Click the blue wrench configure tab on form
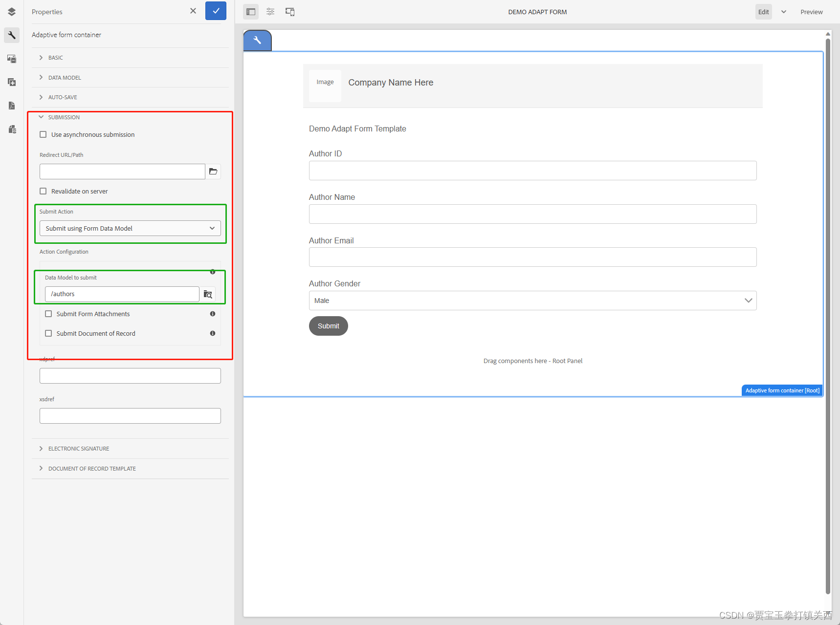Image resolution: width=840 pixels, height=625 pixels. (257, 41)
